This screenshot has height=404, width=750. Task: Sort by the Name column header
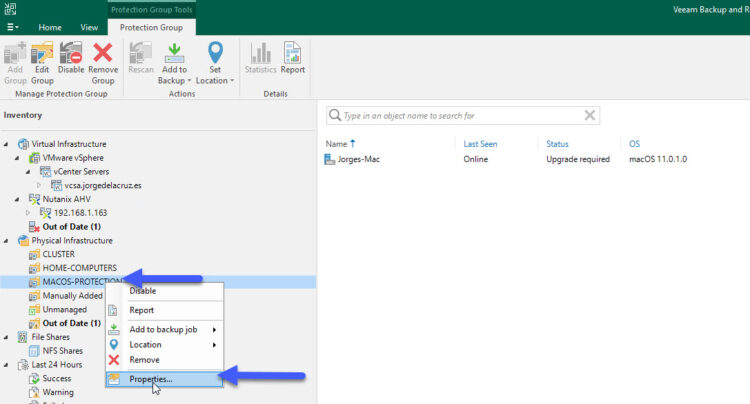(x=336, y=144)
